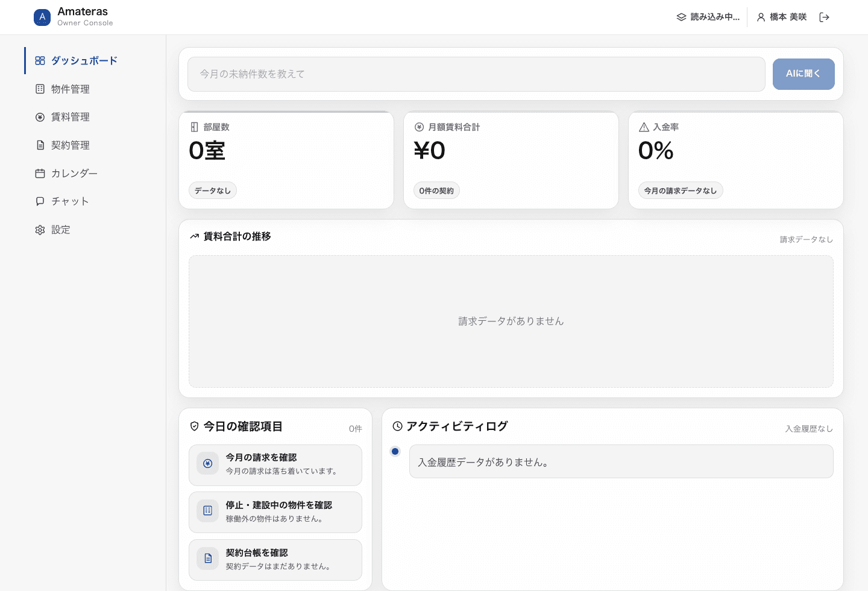Viewport: 868px width, 591px height.
Task: Click shield icon beside 今日の確認項目
Action: (x=194, y=426)
